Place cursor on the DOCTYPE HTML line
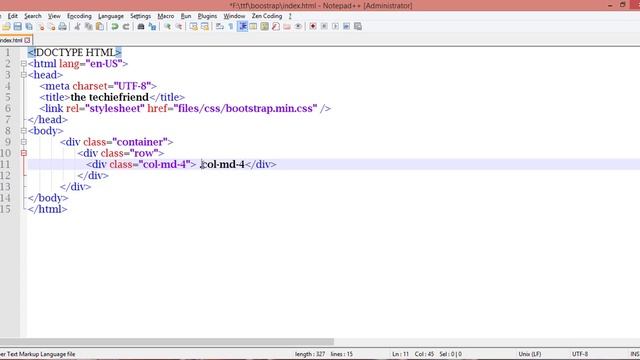This screenshot has width=640, height=360. [x=75, y=53]
